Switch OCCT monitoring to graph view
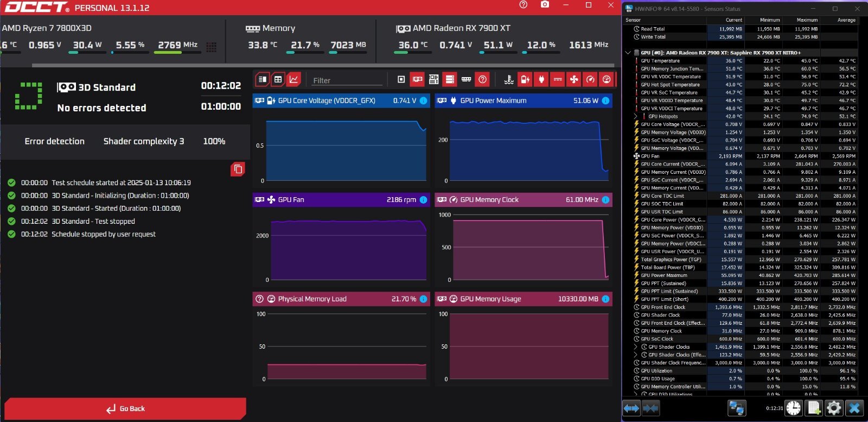This screenshot has width=868, height=422. (293, 79)
